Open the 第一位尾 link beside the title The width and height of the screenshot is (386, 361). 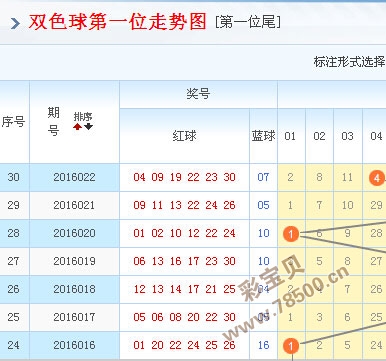248,22
